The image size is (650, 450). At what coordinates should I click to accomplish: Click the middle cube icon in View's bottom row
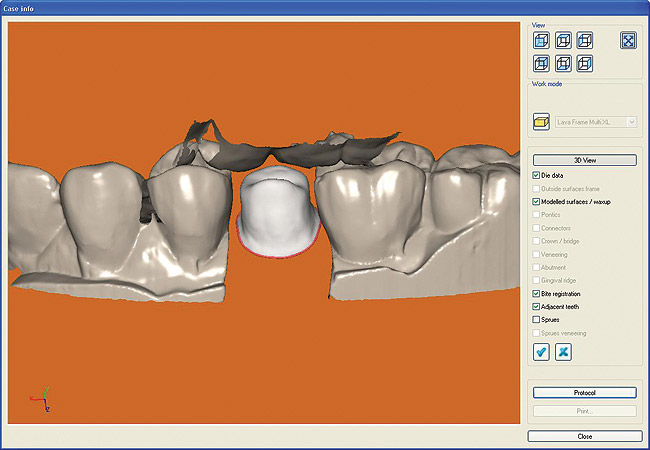[563, 63]
